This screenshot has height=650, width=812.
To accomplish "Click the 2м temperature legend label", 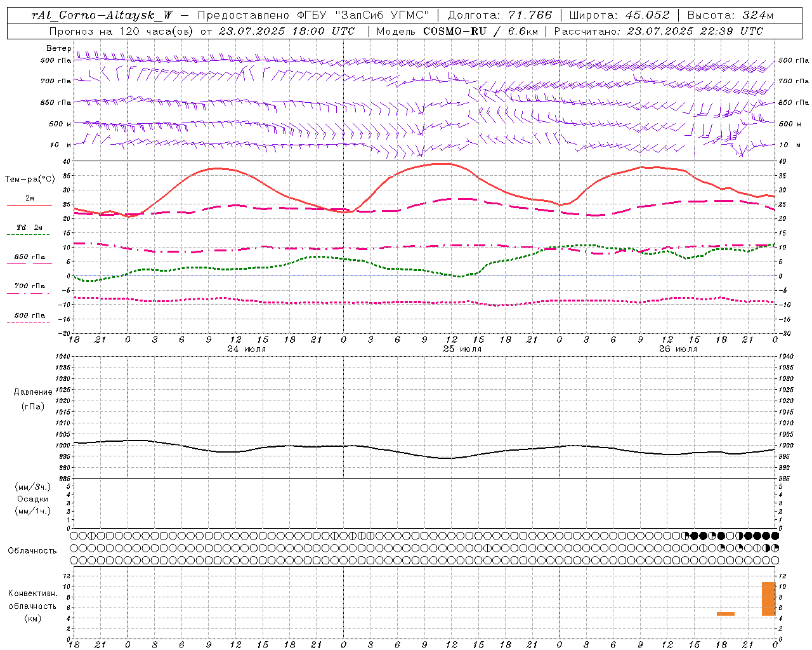I will click(x=30, y=198).
